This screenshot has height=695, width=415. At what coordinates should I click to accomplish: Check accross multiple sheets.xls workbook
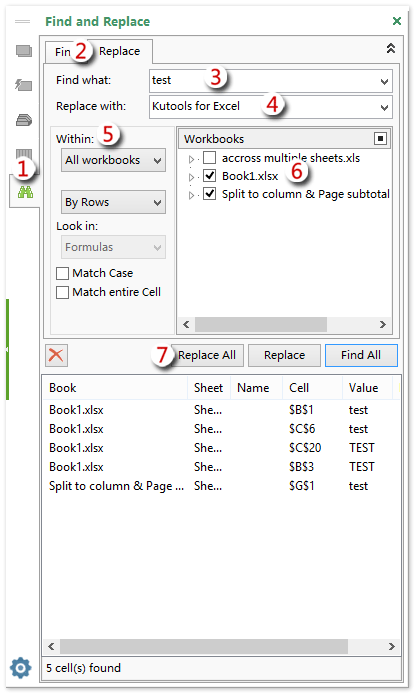(x=209, y=157)
